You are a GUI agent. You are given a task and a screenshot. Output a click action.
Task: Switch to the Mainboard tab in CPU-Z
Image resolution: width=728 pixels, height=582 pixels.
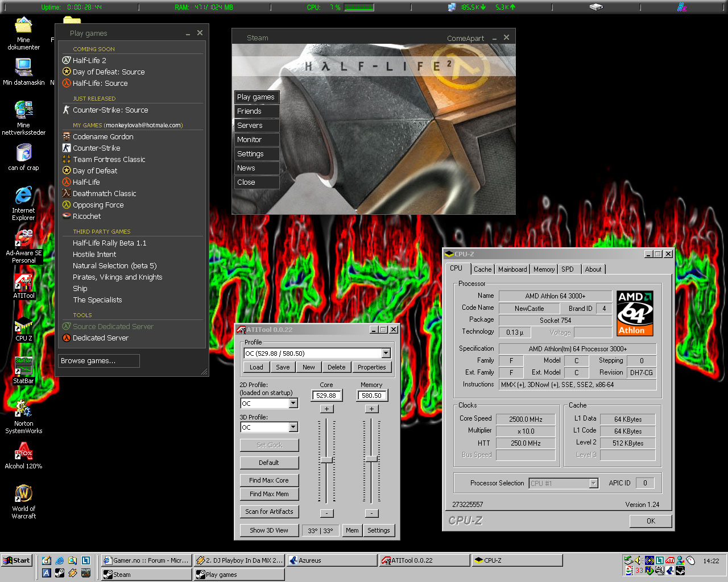click(x=512, y=269)
